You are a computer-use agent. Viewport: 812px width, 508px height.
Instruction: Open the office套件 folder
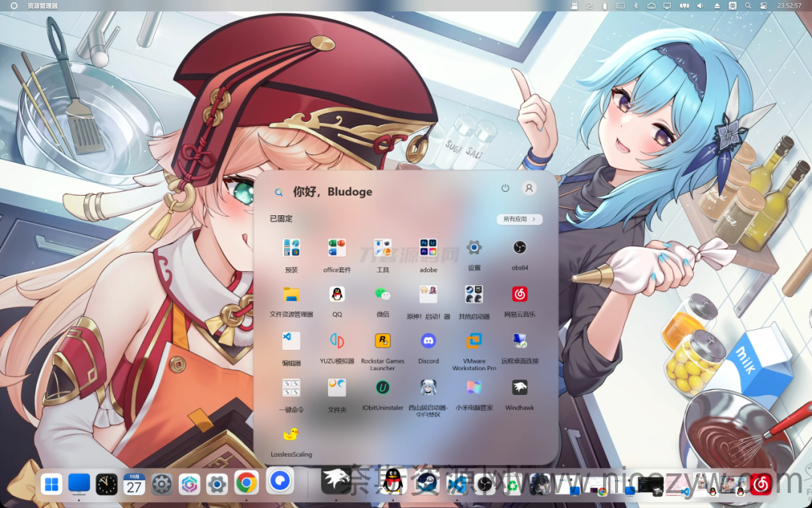pos(337,248)
